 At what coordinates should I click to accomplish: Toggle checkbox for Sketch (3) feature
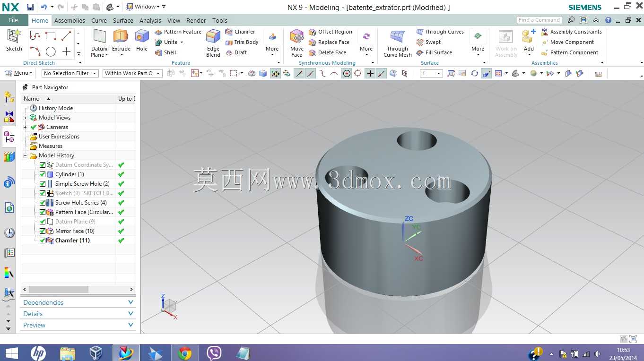tap(43, 193)
